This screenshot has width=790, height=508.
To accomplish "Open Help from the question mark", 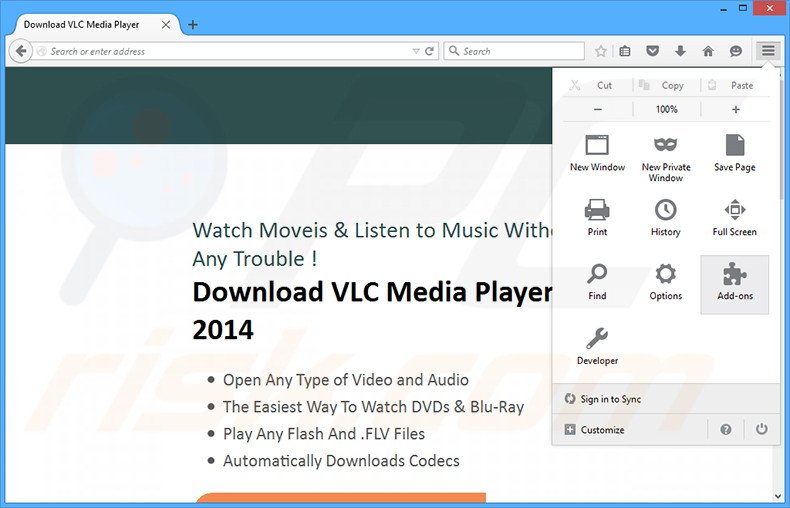I will pyautogui.click(x=726, y=429).
